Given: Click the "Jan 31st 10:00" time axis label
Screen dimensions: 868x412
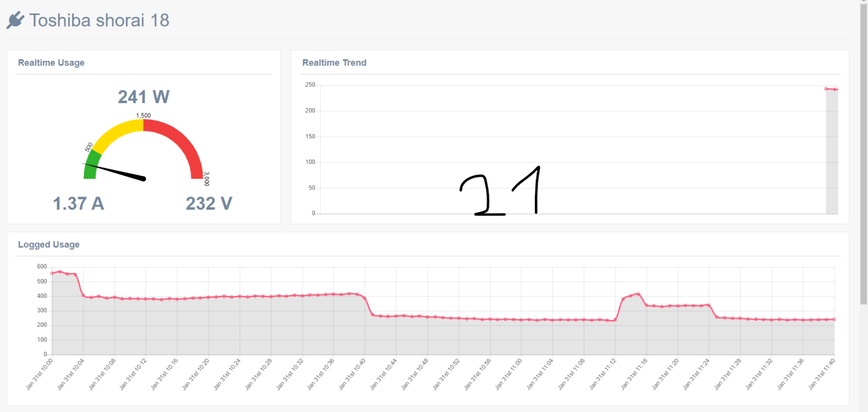Looking at the screenshot, I should (40, 374).
